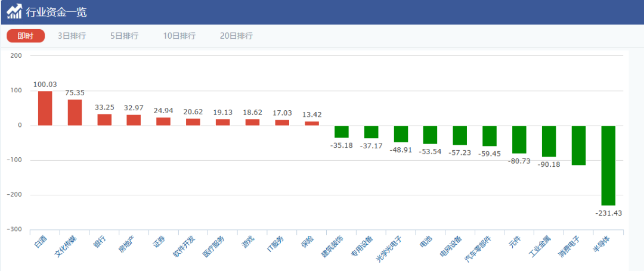Click the chart logo icon in header
Image resolution: width=644 pixels, height=271 pixels.
coord(14,11)
